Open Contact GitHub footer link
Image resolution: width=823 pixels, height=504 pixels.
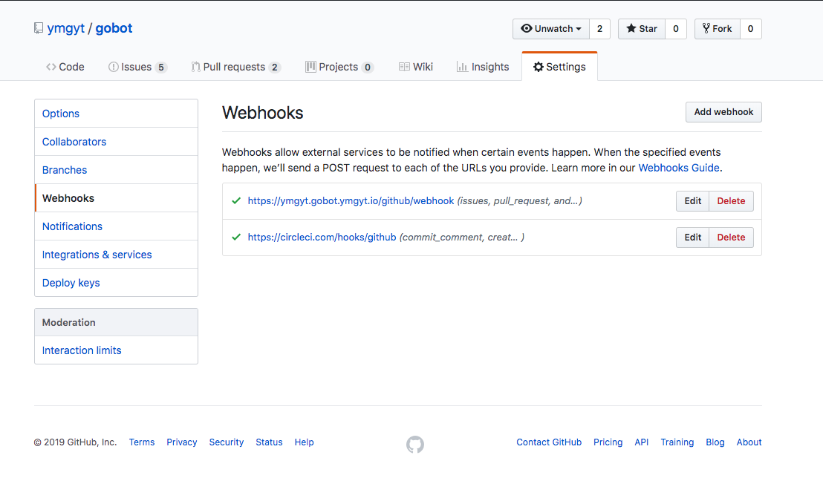[x=548, y=442]
